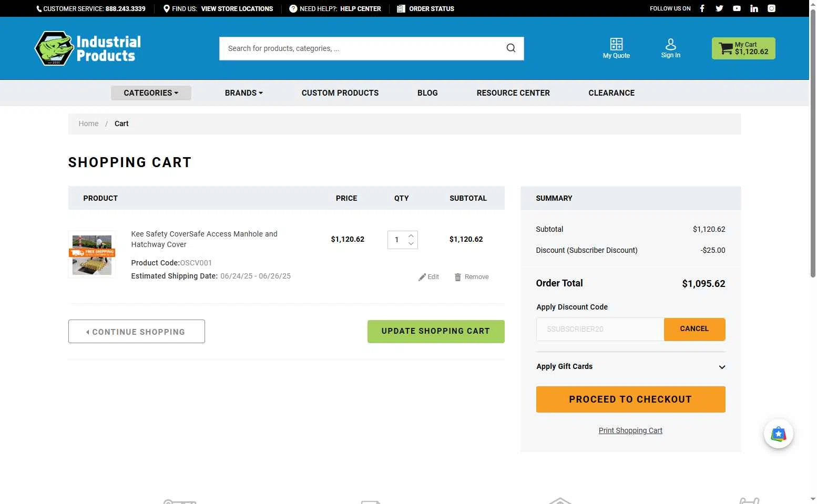
Task: Click Print Shopping Cart link
Action: pos(630,430)
